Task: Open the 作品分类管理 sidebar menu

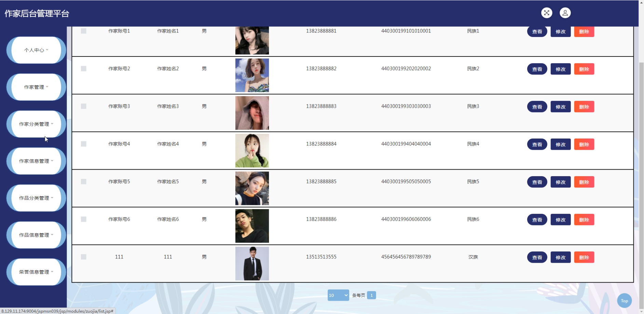Action: tap(36, 198)
